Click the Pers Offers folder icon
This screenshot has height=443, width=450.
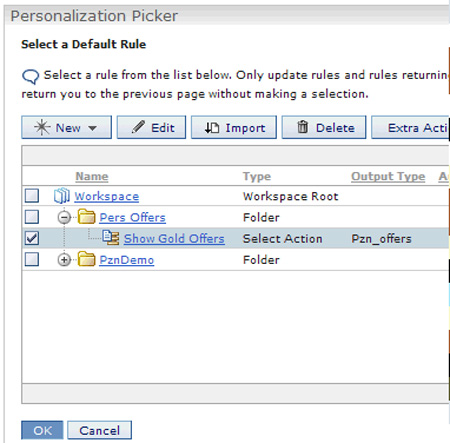coord(87,217)
